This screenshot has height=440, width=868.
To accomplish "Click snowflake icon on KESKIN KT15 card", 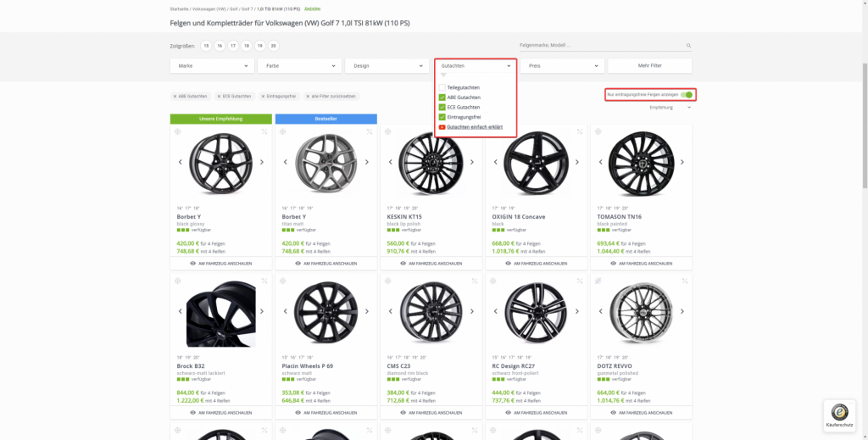I will (388, 131).
